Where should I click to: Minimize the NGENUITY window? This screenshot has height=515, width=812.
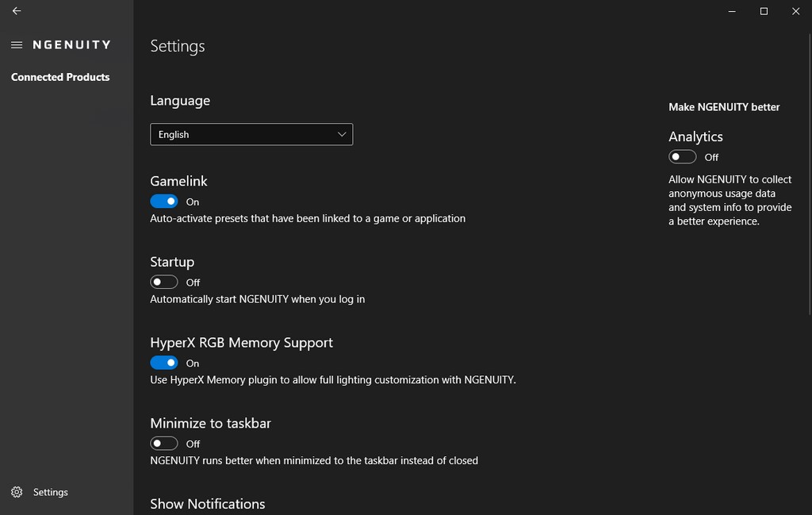(x=732, y=11)
